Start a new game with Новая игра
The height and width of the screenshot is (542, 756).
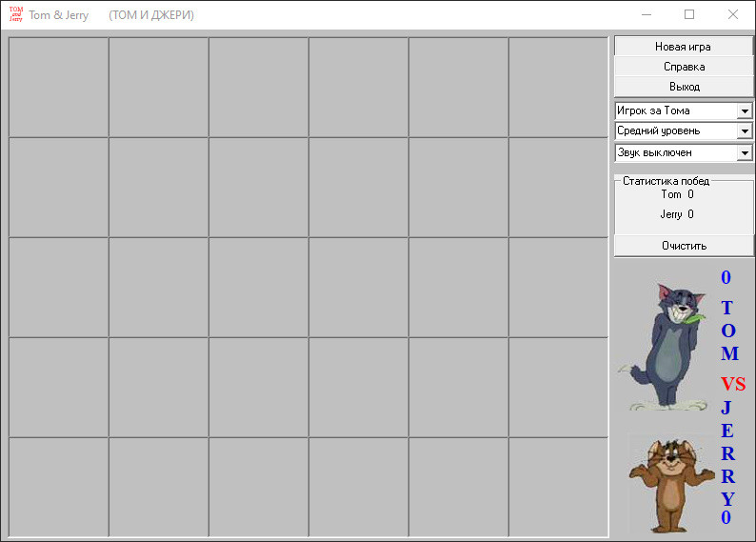click(x=683, y=47)
